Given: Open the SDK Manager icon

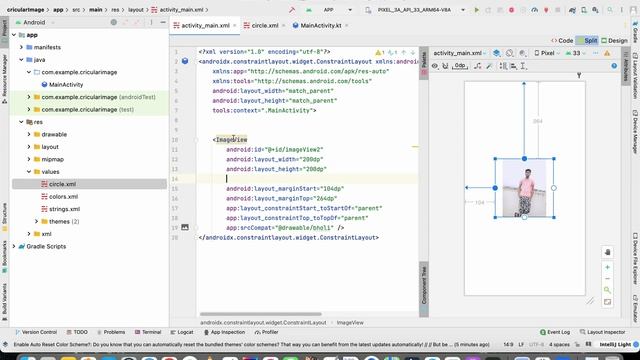Looking at the screenshot, I should (x=596, y=10).
